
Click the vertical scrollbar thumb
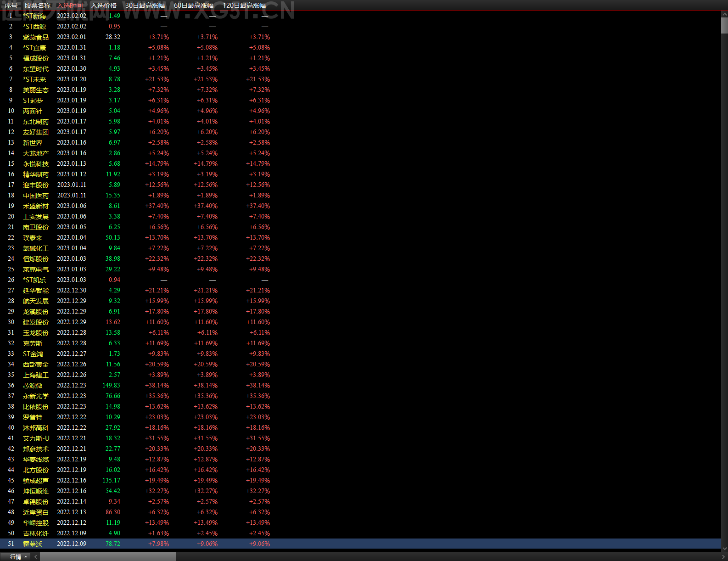724,26
